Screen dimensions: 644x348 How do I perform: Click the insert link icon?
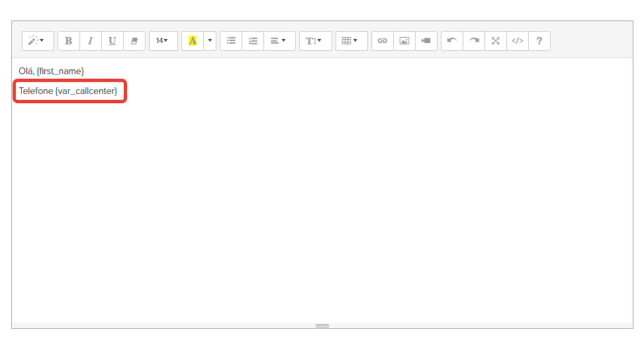point(383,41)
